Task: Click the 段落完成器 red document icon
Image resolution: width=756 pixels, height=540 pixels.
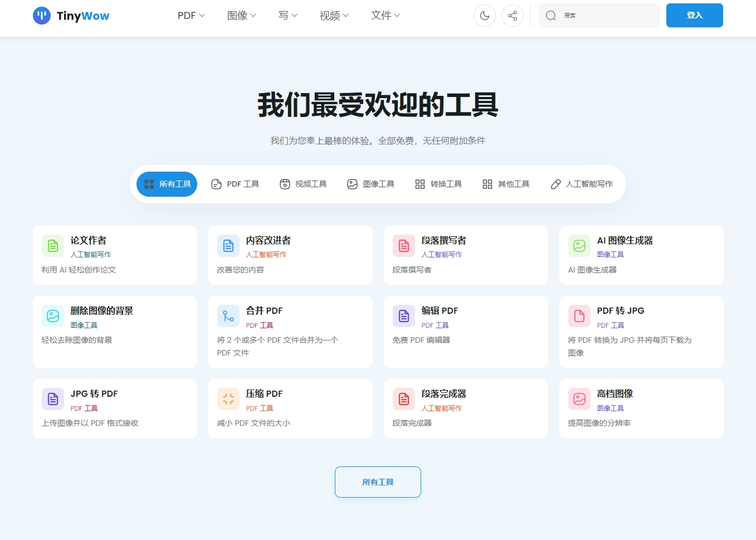Action: tap(404, 399)
